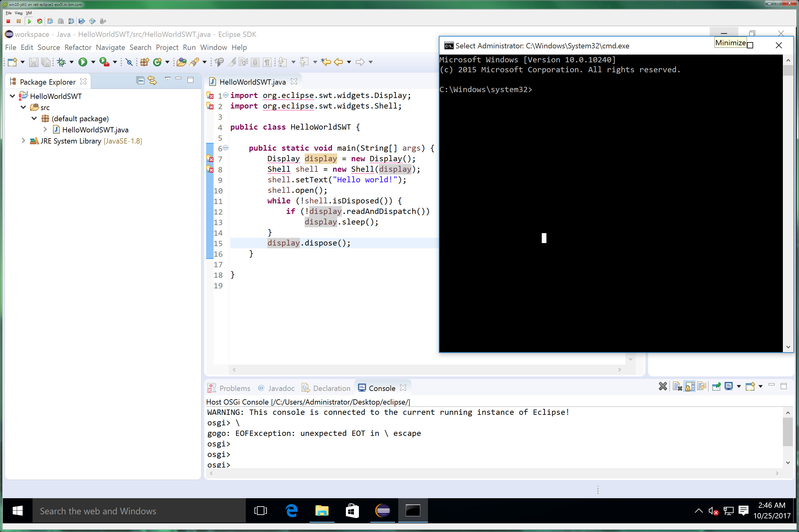Viewport: 799px width, 532px height.
Task: Open Run configurations dropdown arrow
Action: [x=93, y=62]
